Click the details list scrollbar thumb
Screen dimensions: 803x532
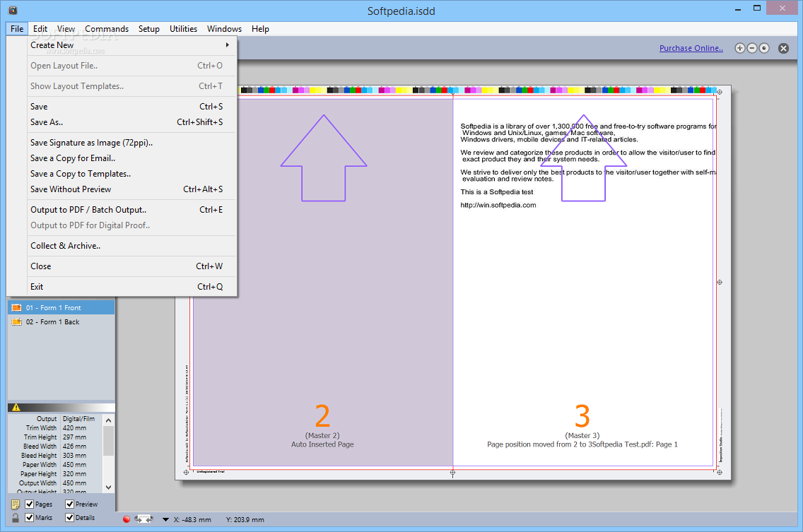(x=109, y=441)
